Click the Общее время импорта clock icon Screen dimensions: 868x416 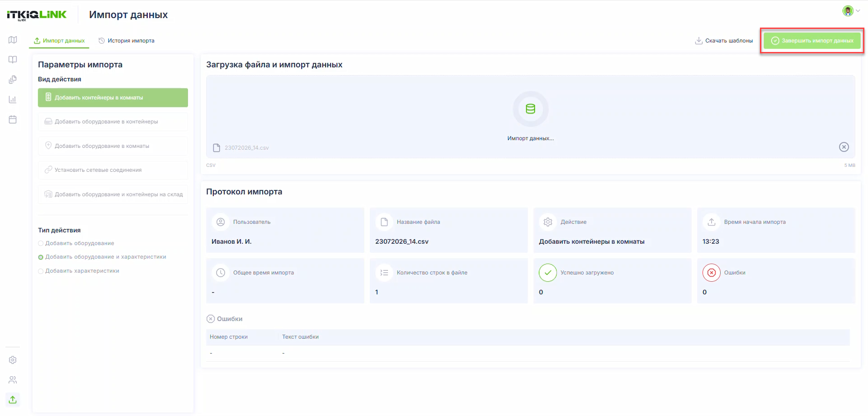click(x=221, y=273)
